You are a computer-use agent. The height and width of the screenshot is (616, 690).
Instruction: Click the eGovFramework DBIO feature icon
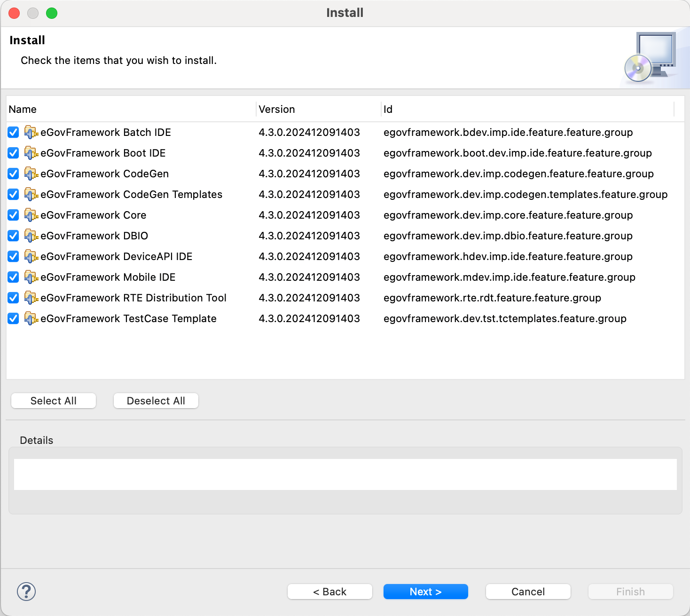(31, 236)
